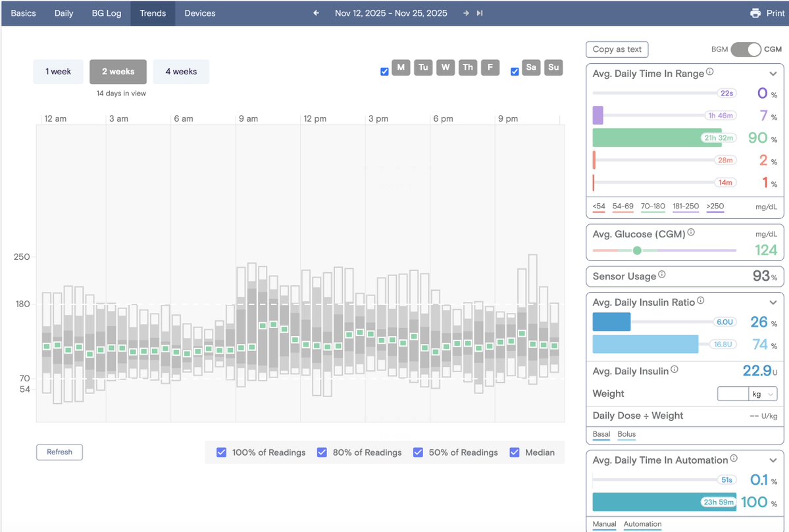
Task: Collapse the Avg. Daily Time In Range panel
Action: coord(773,74)
